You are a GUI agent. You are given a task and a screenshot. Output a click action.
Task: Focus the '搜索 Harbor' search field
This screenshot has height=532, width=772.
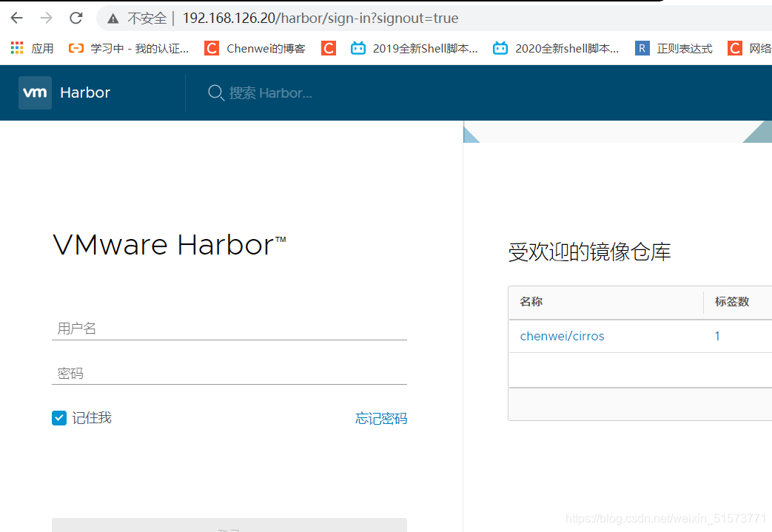pos(270,92)
